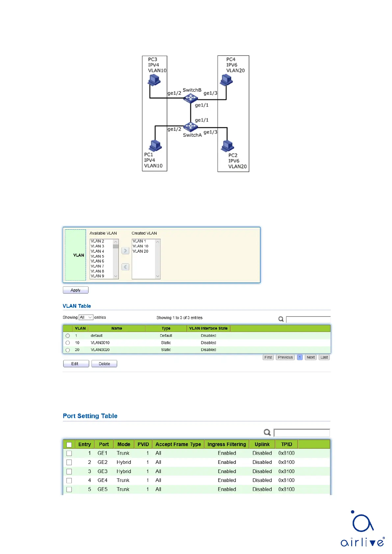This screenshot has width=392, height=554.
Task: Select the VLAN 10 radio button
Action: click(68, 343)
